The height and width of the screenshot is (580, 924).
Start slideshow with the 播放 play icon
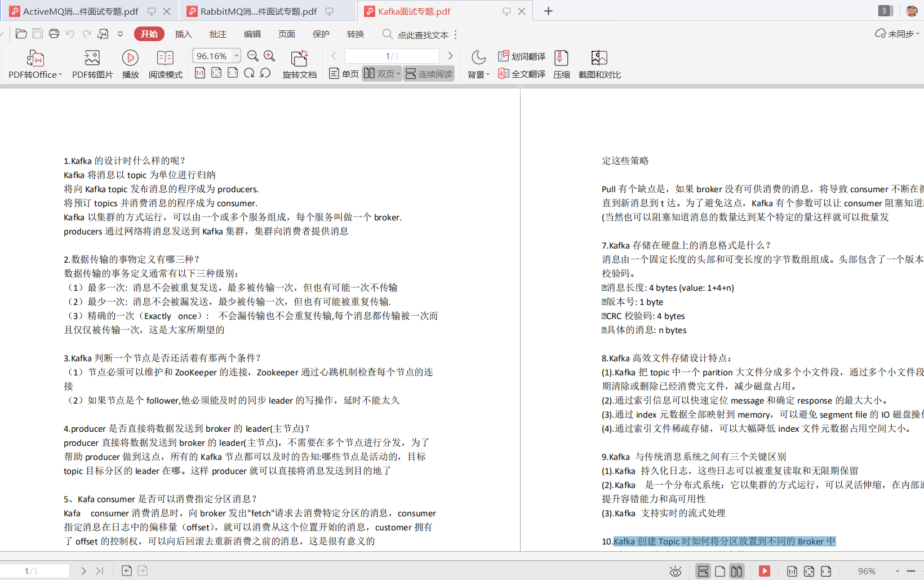[x=130, y=57]
